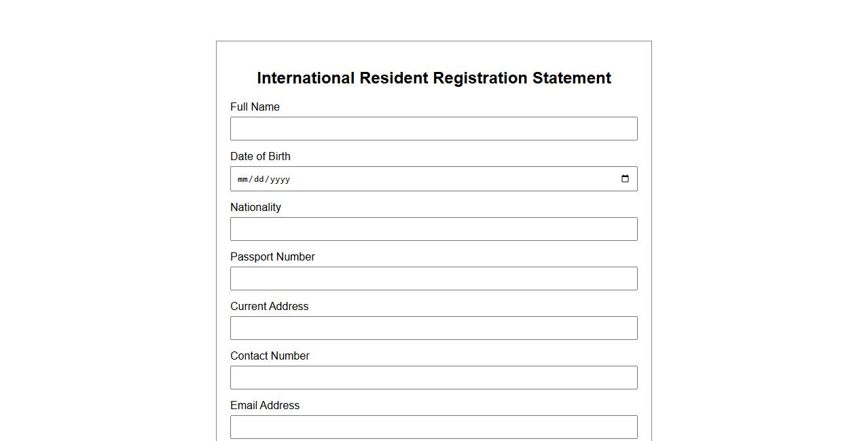Image resolution: width=868 pixels, height=441 pixels.
Task: Click the 'Contact Number' label text
Action: [270, 356]
